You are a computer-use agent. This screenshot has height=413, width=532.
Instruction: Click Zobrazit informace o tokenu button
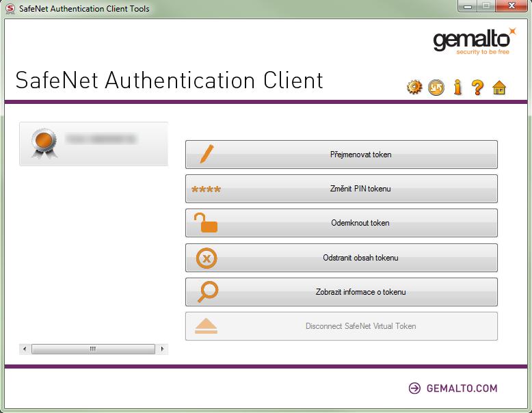[x=341, y=292]
